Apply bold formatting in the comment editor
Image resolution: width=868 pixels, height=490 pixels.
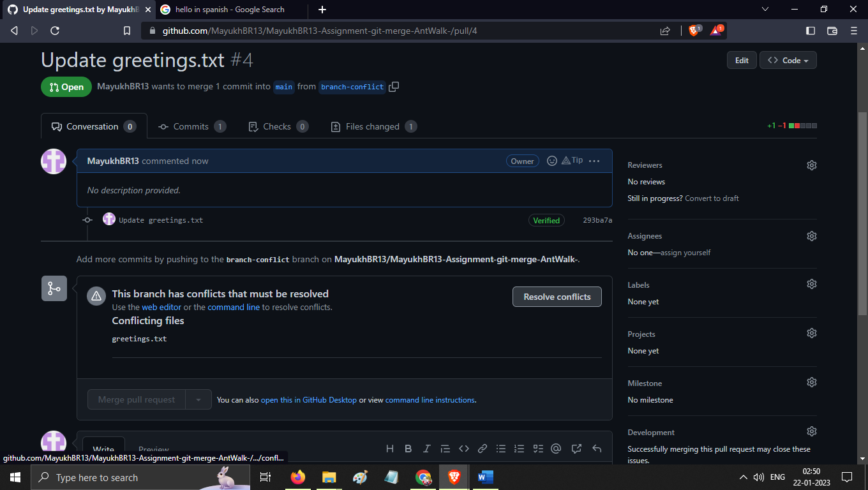408,449
